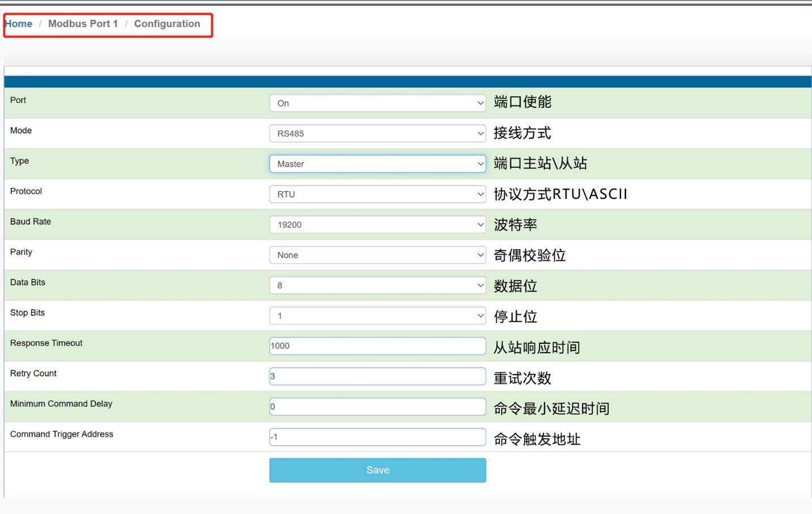Open the Data Bits dropdown
The image size is (812, 514).
tap(377, 285)
